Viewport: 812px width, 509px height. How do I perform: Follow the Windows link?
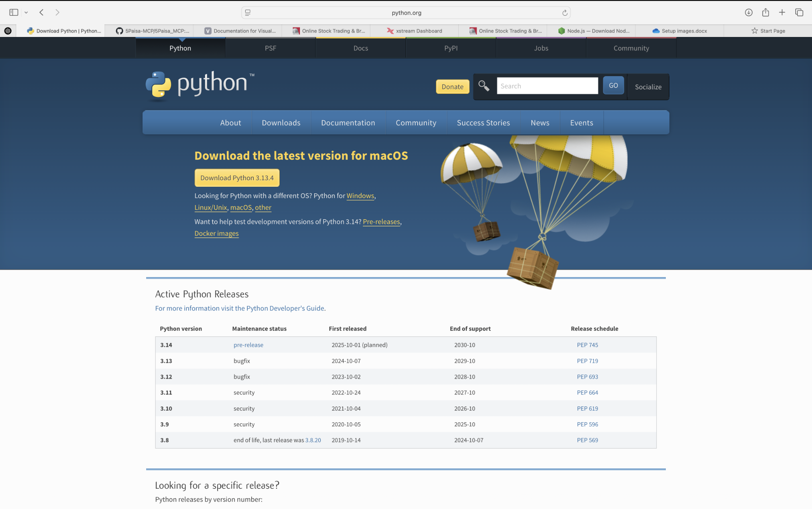point(360,196)
